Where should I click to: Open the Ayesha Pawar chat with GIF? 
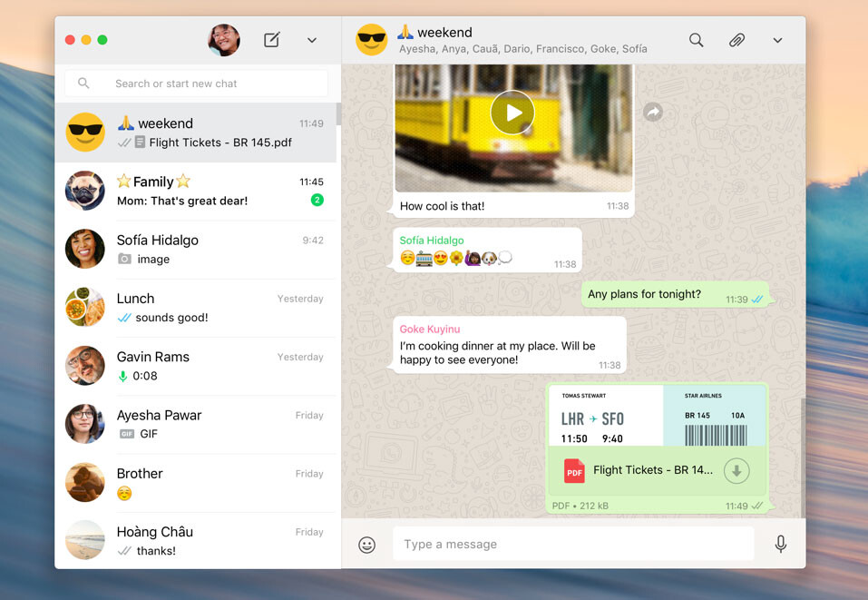181,423
